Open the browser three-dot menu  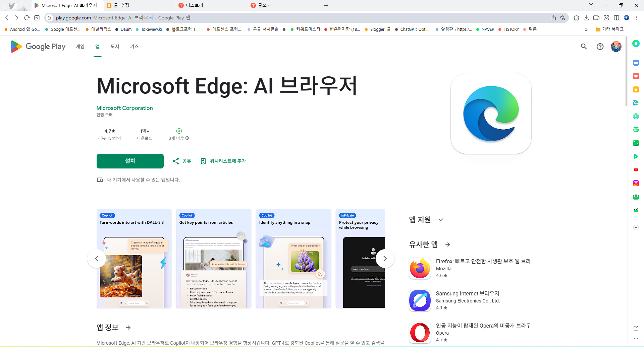pyautogui.click(x=637, y=18)
